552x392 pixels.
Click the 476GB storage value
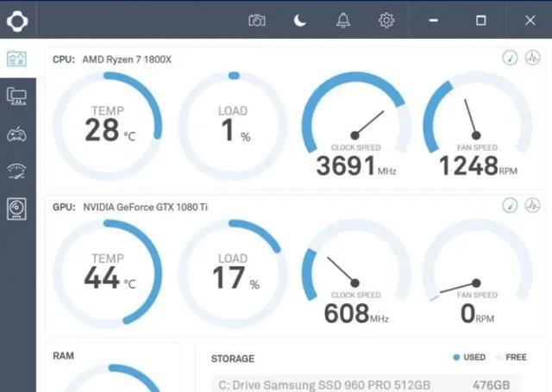[x=491, y=385]
